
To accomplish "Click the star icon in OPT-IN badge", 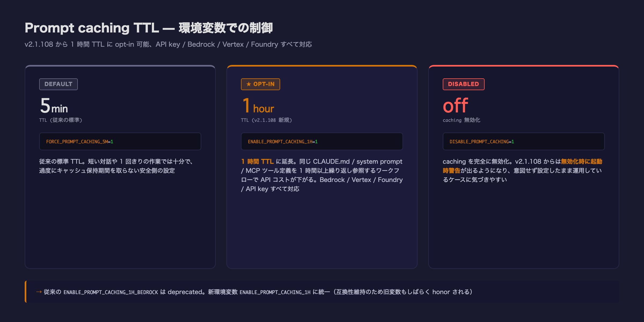I will point(249,84).
